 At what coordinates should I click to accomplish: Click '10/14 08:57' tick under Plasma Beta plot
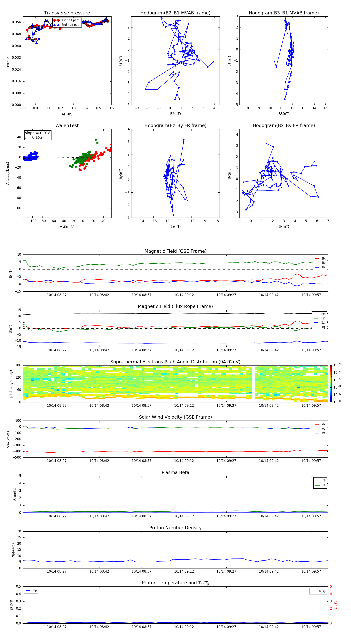(x=141, y=516)
